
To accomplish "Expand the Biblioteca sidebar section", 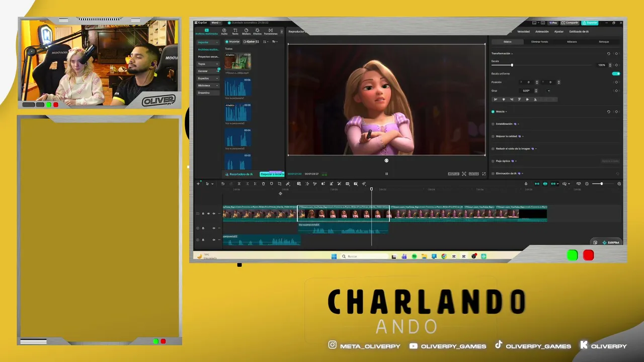I will point(208,85).
